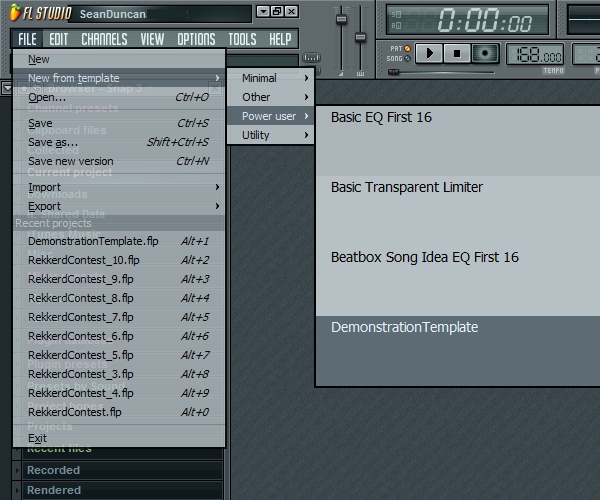This screenshot has width=600, height=500.
Task: Select Save as... menu entry
Action: (x=119, y=142)
